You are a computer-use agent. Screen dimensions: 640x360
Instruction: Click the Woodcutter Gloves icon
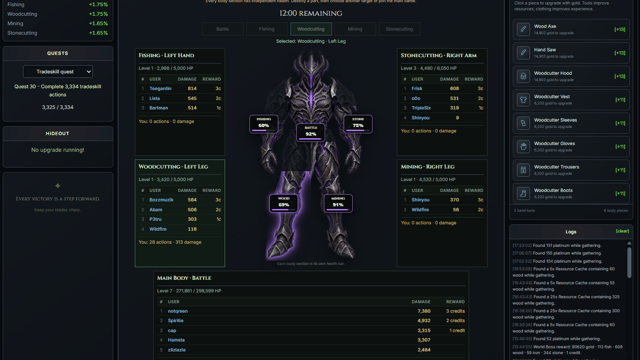pyautogui.click(x=523, y=146)
